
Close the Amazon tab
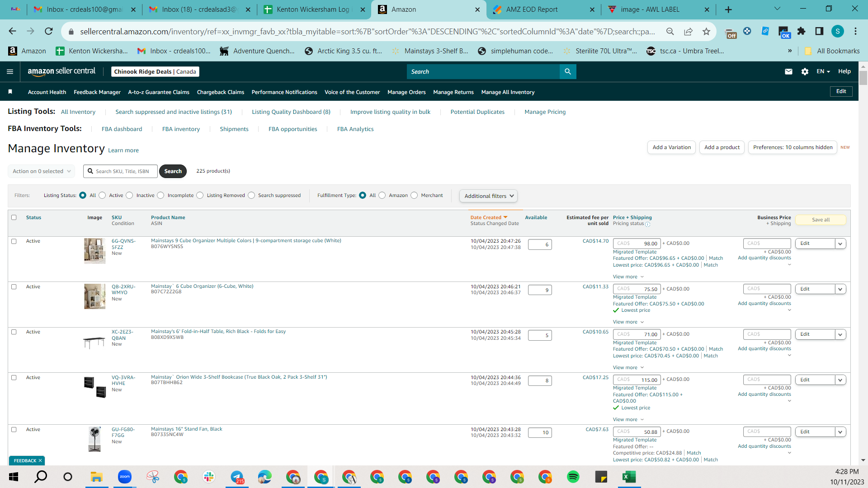pos(477,9)
